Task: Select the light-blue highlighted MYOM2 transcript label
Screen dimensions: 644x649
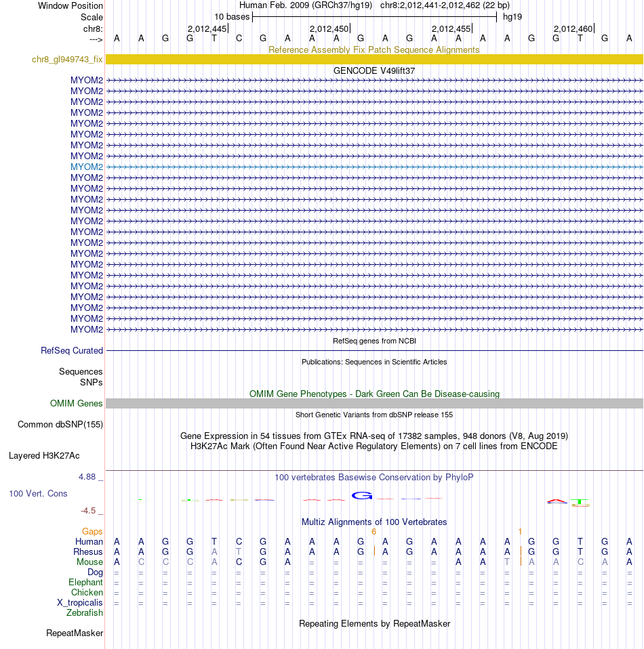Action: click(x=87, y=167)
